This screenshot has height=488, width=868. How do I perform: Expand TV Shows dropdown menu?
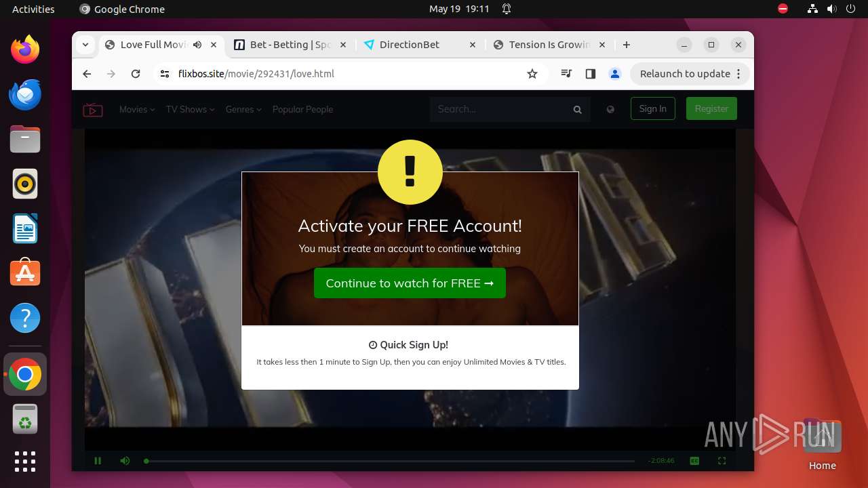click(x=190, y=109)
